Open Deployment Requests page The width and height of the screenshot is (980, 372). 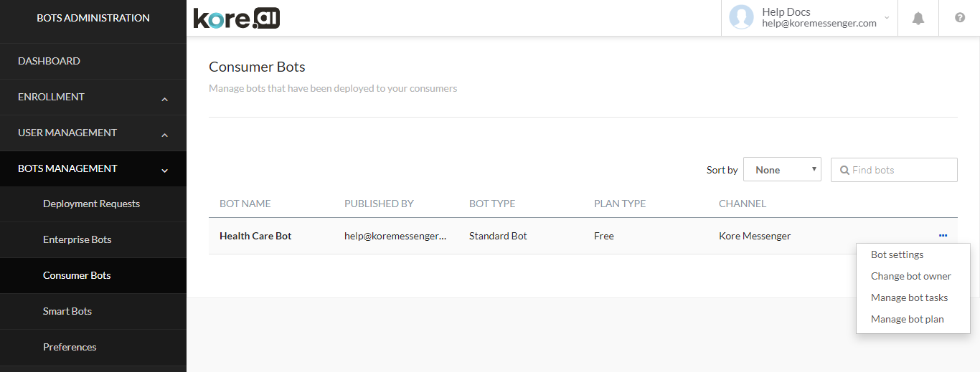[91, 204]
